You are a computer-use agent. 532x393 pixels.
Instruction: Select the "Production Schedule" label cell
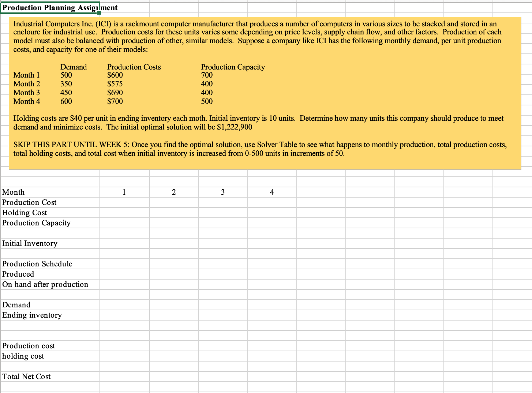click(50, 264)
